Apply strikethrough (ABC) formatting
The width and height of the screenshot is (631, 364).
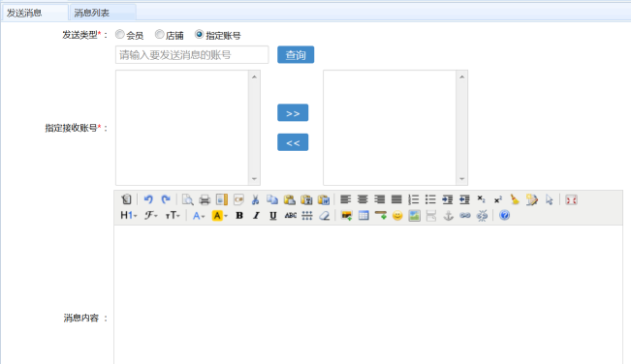pos(291,215)
